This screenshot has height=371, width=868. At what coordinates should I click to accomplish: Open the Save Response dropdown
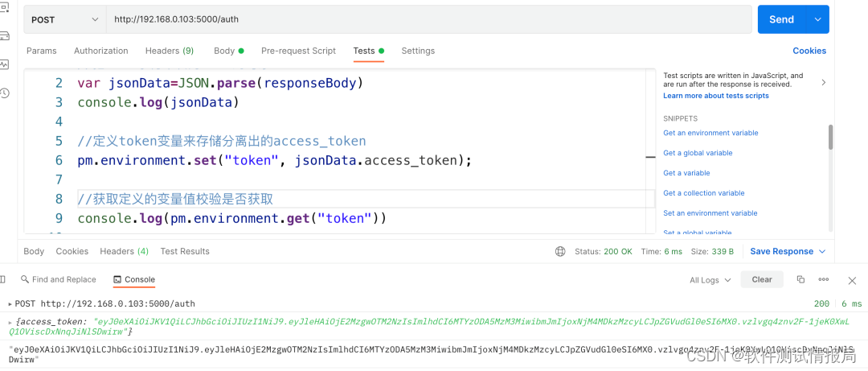pyautogui.click(x=788, y=251)
